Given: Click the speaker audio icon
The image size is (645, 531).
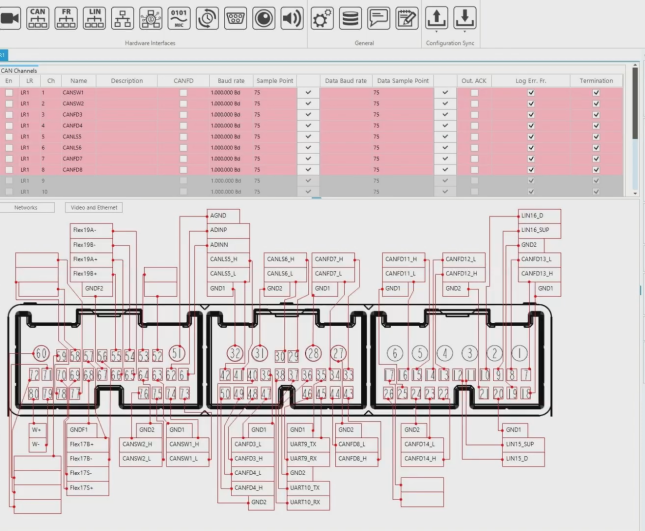Looking at the screenshot, I should 291,17.
